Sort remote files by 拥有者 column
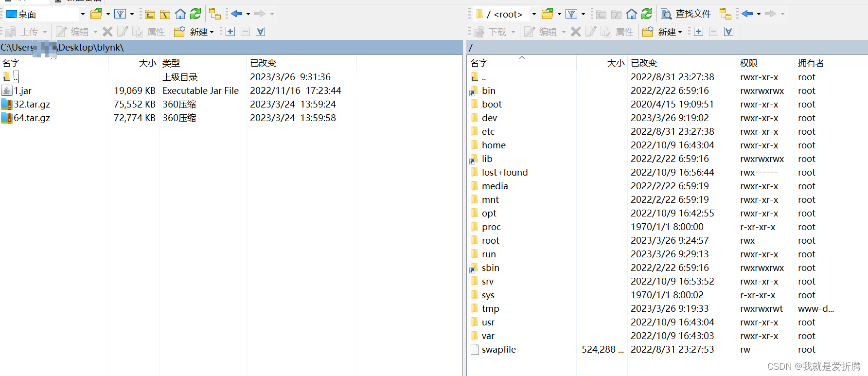 click(817, 63)
